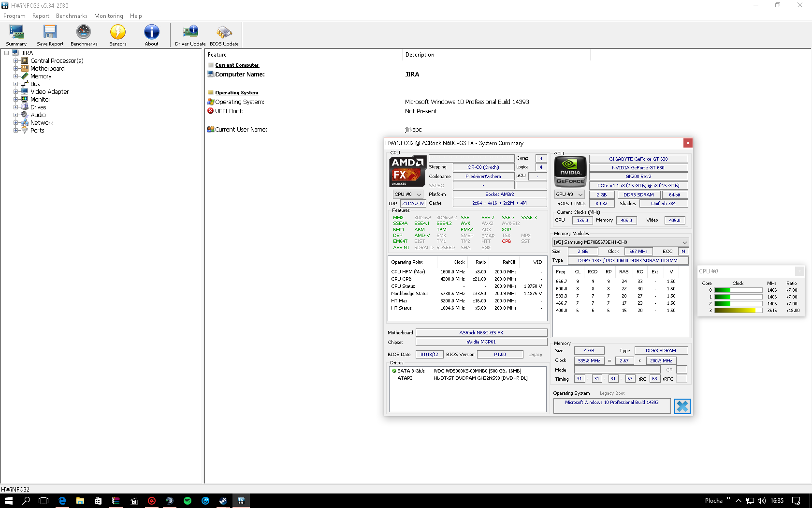This screenshot has width=812, height=508.
Task: Click core 1 clock bar in CPU #0
Action: coord(738,297)
